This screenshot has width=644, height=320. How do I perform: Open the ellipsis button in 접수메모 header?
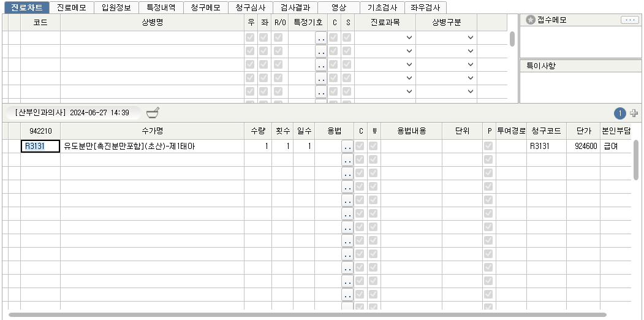pyautogui.click(x=629, y=20)
